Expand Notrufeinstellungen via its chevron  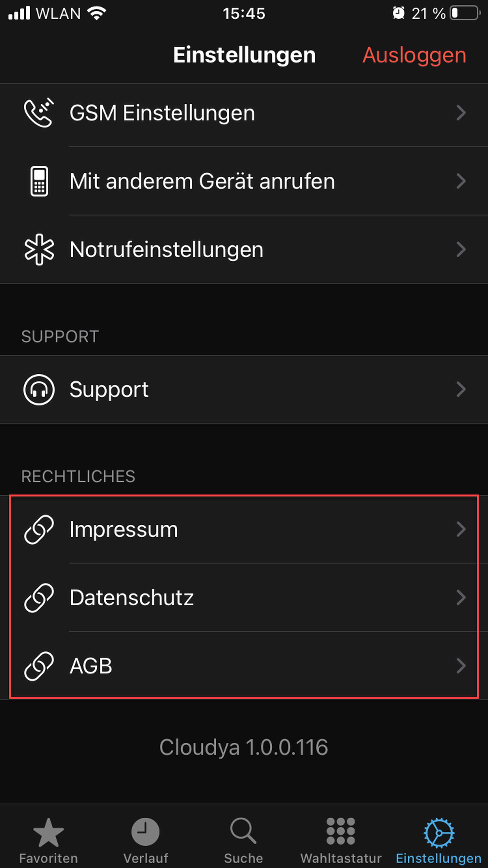tap(461, 249)
